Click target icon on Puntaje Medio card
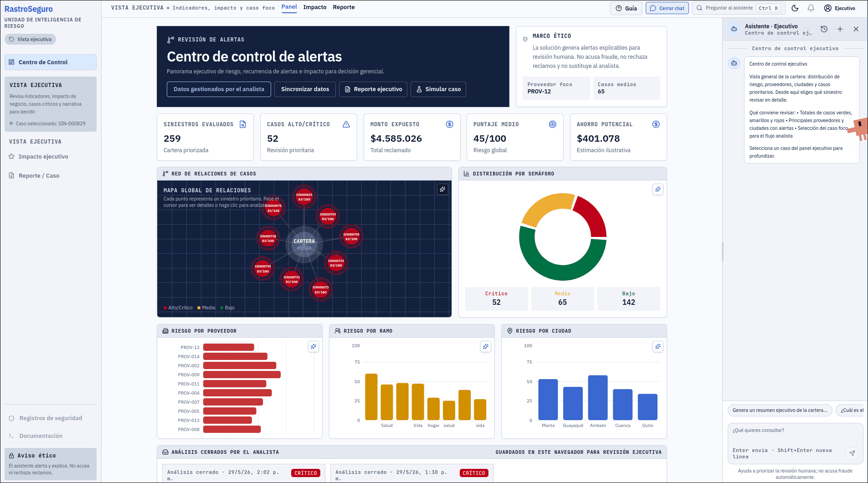This screenshot has width=868, height=483. pos(553,124)
